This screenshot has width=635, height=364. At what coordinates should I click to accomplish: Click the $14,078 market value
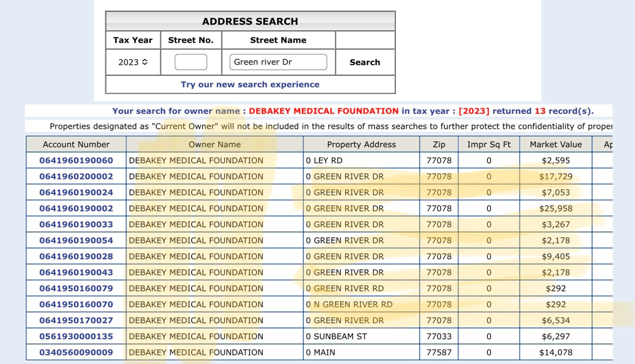[556, 352]
